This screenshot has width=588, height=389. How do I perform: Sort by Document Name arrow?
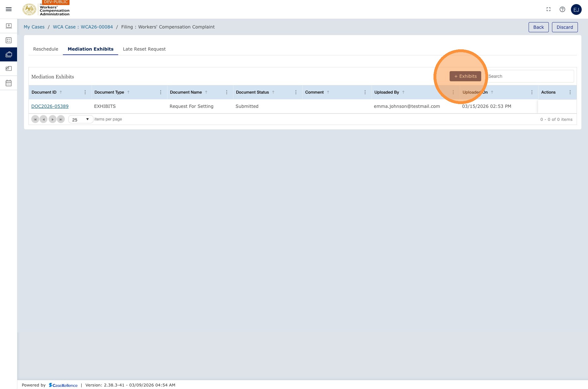point(206,92)
